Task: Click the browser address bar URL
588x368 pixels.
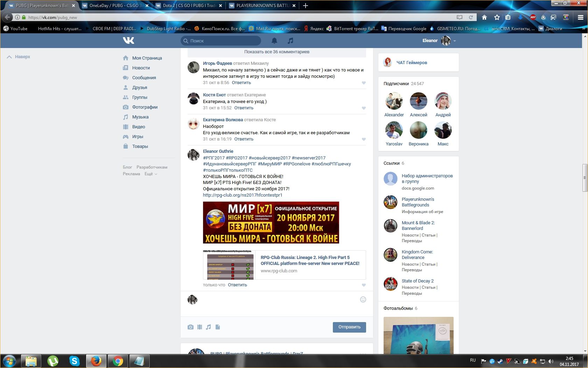Action: (52, 17)
